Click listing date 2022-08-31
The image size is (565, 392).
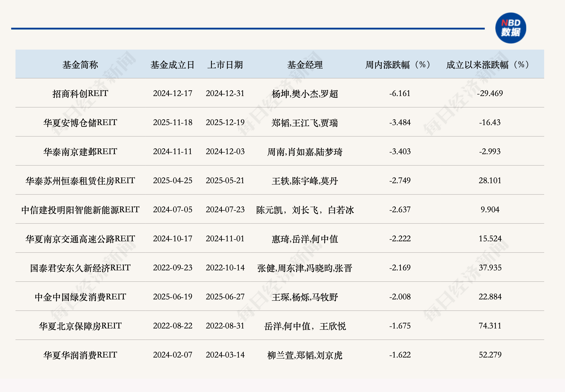point(225,326)
